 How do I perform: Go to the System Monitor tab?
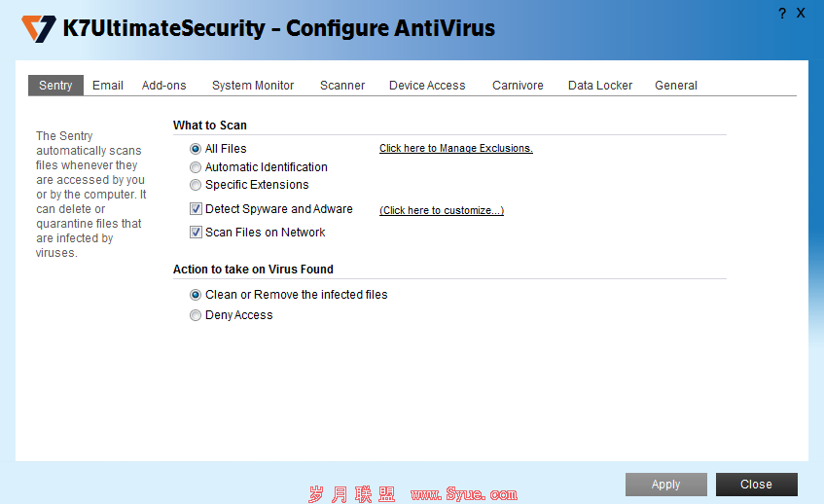click(x=253, y=86)
